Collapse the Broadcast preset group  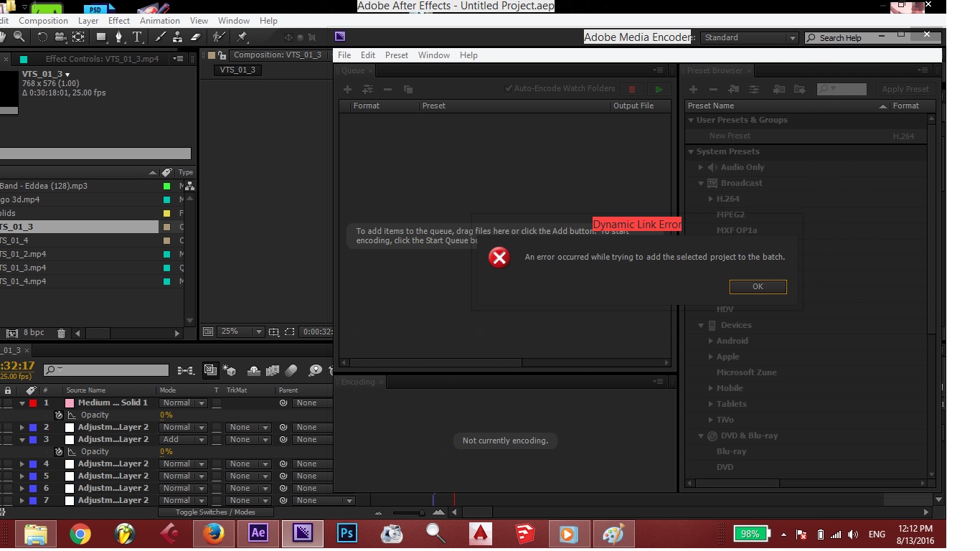coord(702,183)
